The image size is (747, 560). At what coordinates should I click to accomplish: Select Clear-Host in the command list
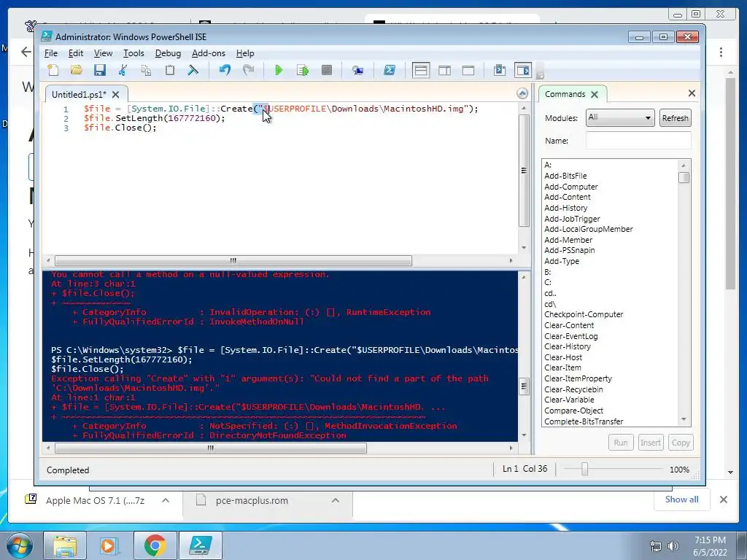563,357
